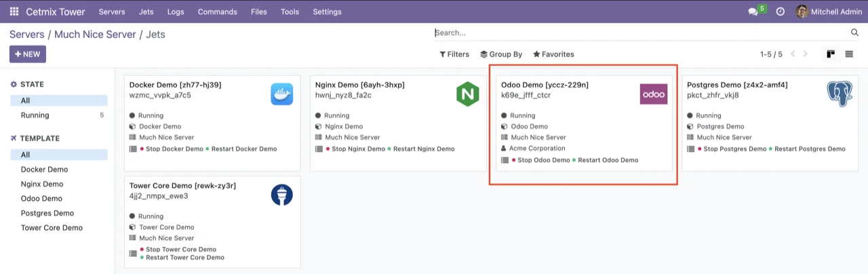Viewport: 868px width, 274px height.
Task: Open the apps grid menu icon
Action: click(x=14, y=12)
